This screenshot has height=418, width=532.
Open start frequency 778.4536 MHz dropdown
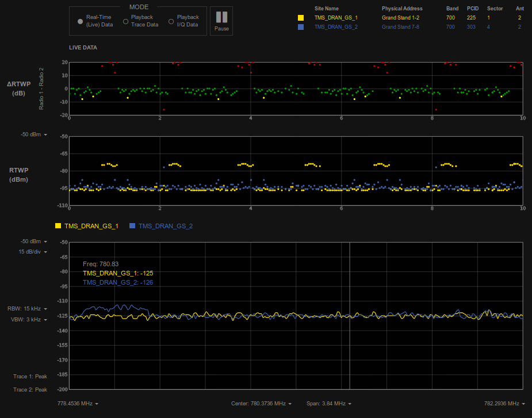(78, 404)
